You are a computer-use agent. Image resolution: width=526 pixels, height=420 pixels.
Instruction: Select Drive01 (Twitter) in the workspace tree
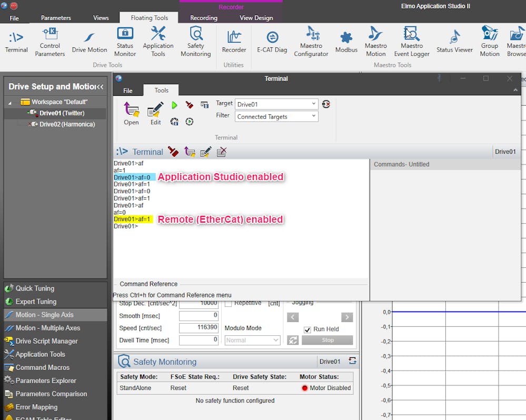(62, 113)
